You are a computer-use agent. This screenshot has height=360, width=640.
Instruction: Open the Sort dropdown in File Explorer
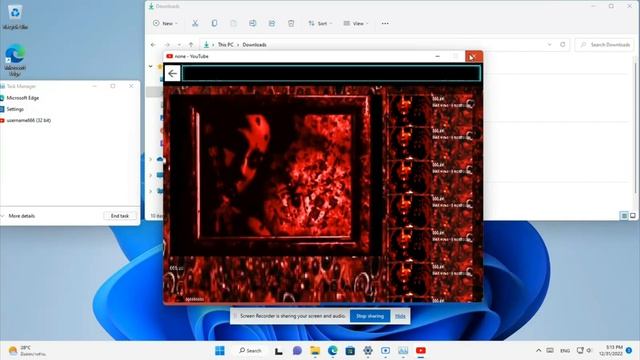point(320,23)
